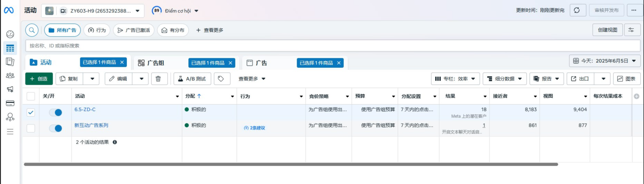Viewport: 644px width, 184px height.
Task: Open the 报告 reports dropdown
Action: click(x=546, y=79)
